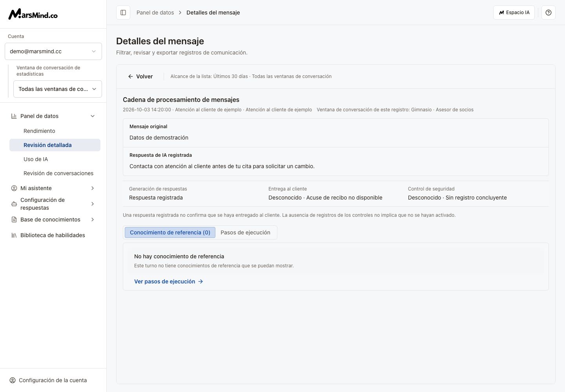565x392 pixels.
Task: Open the demo@marsmind.cc account dropdown
Action: coord(53,51)
